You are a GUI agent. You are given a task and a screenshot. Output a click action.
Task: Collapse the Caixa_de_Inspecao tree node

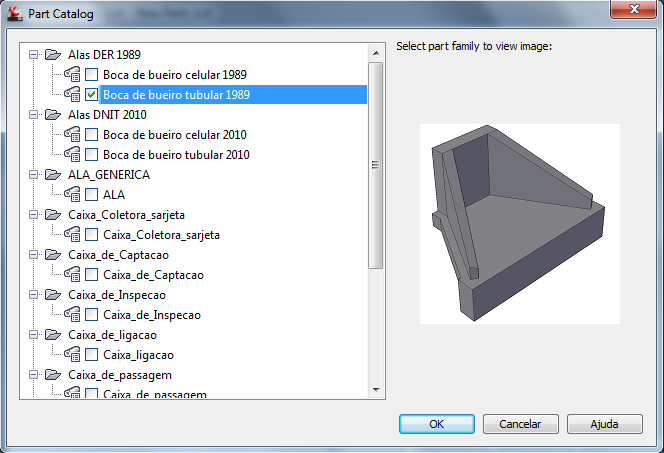coord(33,295)
